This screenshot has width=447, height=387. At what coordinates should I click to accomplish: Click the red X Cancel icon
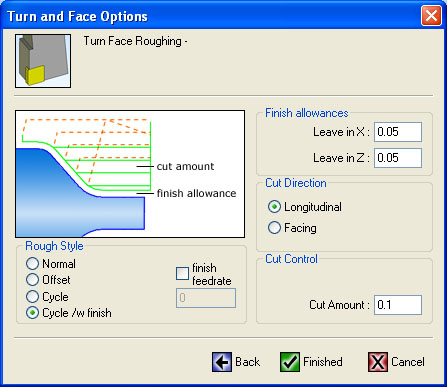tap(378, 362)
